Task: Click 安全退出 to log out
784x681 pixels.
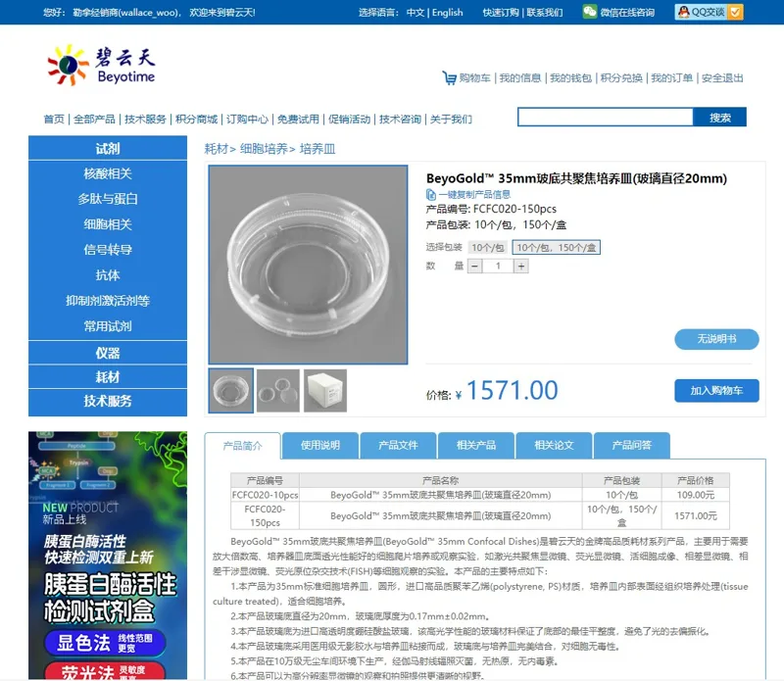Action: click(x=722, y=78)
